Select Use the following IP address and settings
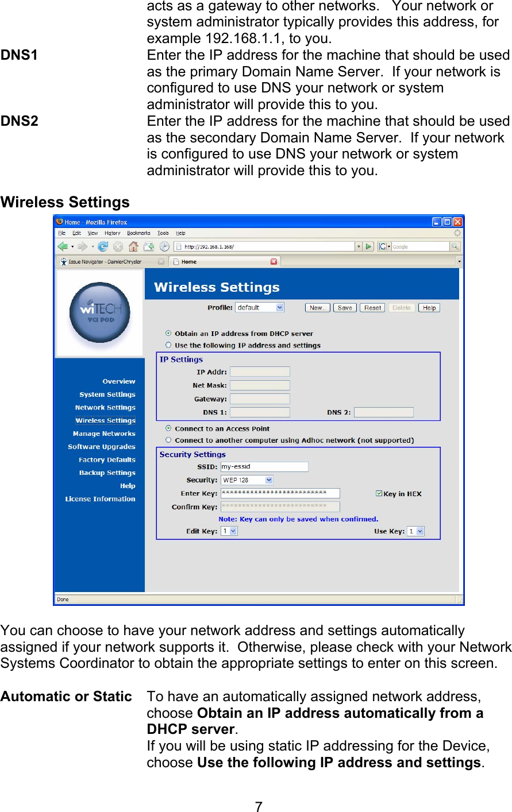Screen dimensions: 512x812 click(168, 345)
